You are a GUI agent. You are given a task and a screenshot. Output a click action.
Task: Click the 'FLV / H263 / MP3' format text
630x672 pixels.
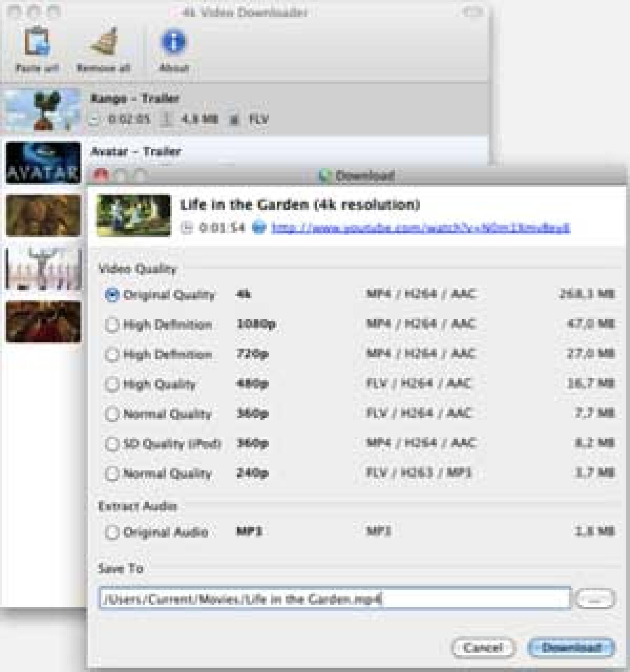419,473
